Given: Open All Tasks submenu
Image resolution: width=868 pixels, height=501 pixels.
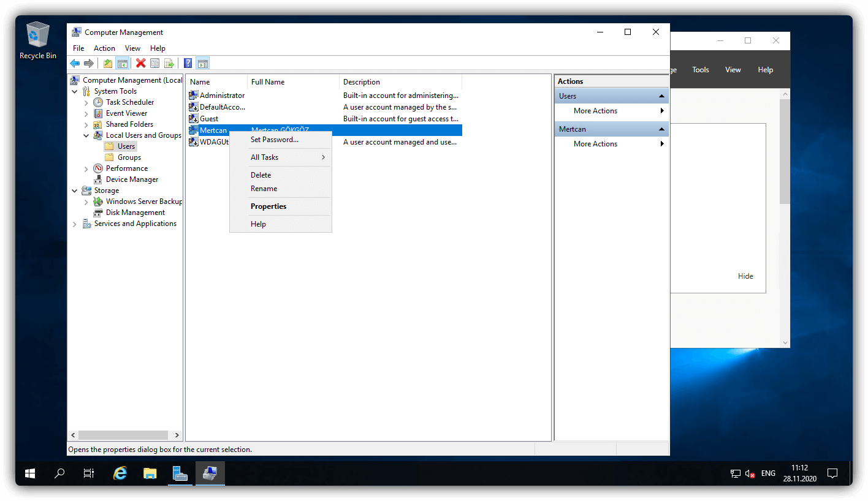Looking at the screenshot, I should [x=281, y=157].
